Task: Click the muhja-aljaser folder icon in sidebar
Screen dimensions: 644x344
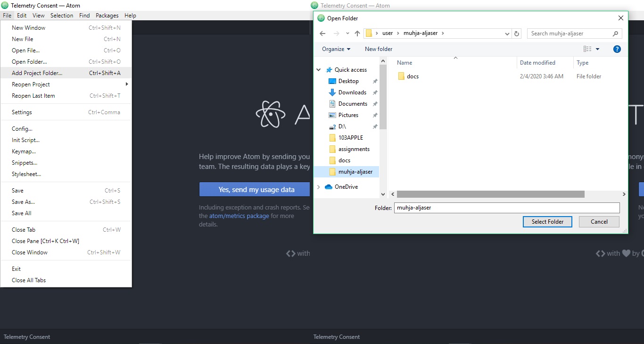Action: click(x=332, y=172)
